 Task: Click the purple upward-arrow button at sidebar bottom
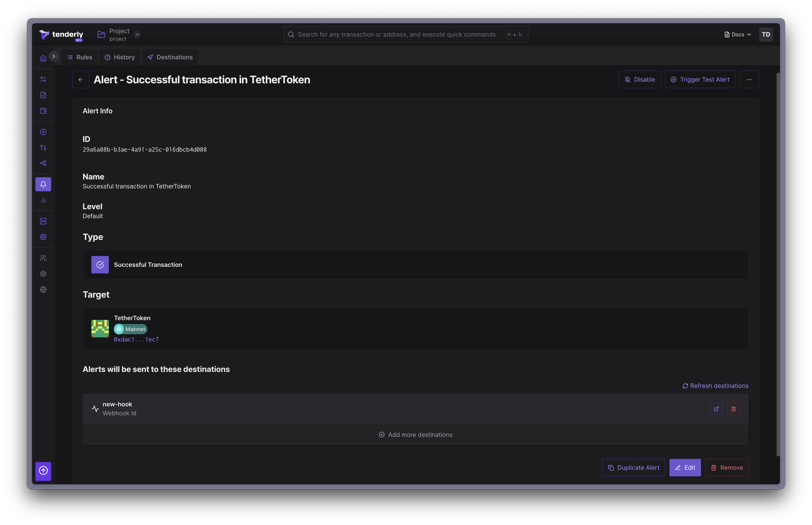click(x=43, y=471)
